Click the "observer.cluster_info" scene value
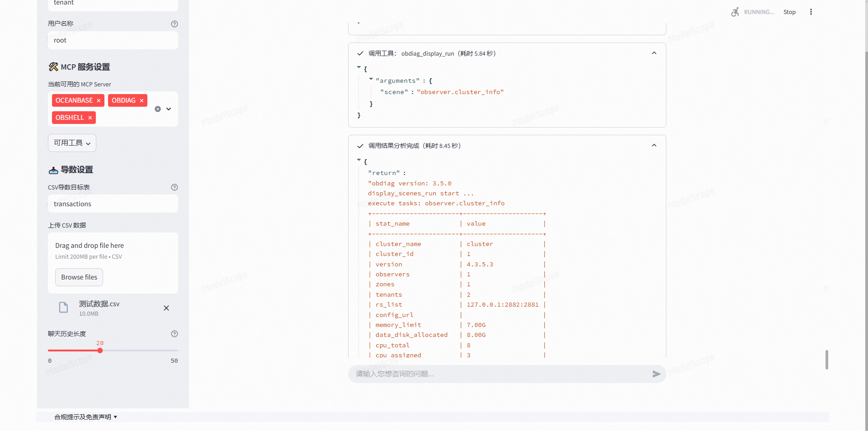The width and height of the screenshot is (868, 431). point(460,92)
